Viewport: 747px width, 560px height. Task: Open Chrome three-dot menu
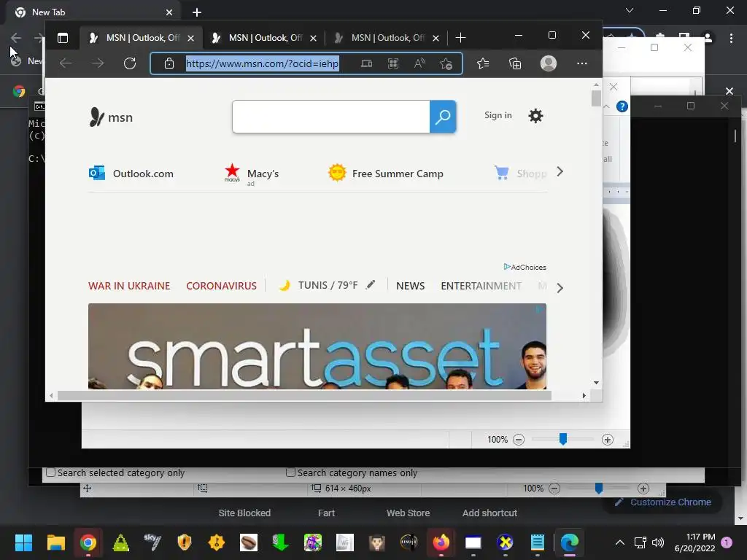point(731,38)
